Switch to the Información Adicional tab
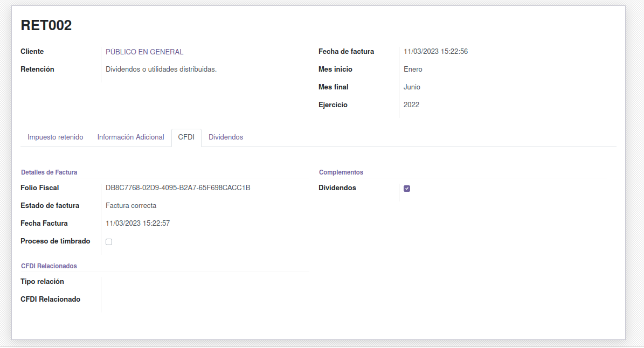 (x=130, y=137)
